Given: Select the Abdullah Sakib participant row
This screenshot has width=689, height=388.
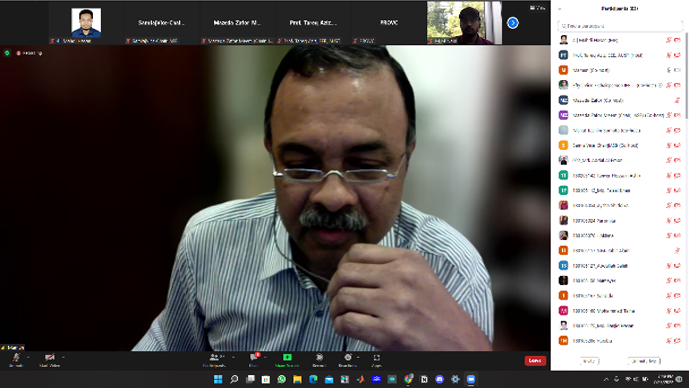Looking at the screenshot, I should [620, 265].
